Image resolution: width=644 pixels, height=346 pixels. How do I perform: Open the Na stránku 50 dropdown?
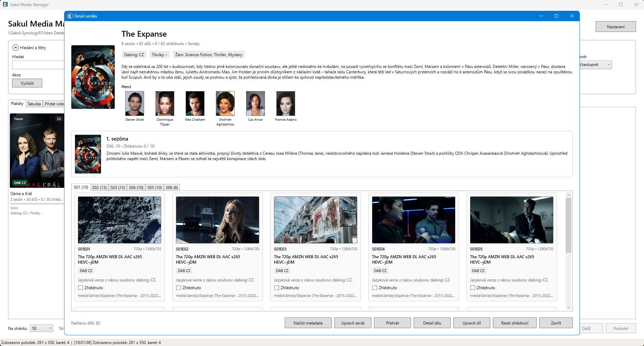click(x=42, y=328)
